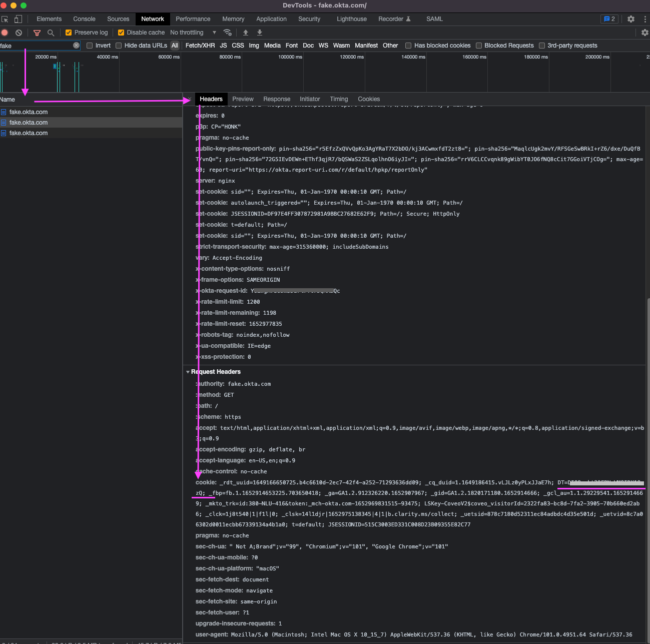Screen dimensions: 650x644
Task: Open network conditions settings
Action: tap(228, 32)
